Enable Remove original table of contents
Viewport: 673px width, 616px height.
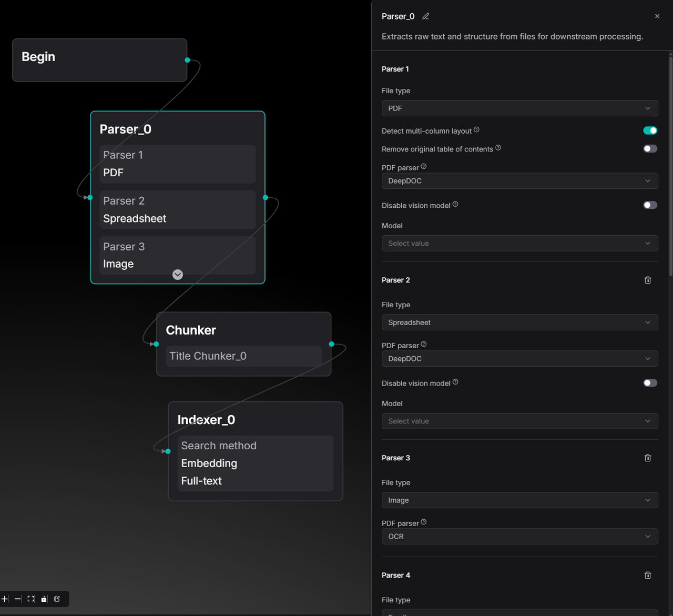650,149
